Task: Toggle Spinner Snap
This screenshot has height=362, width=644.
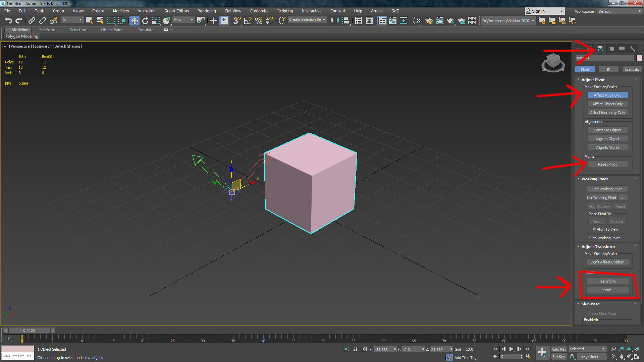Action: pos(269,20)
